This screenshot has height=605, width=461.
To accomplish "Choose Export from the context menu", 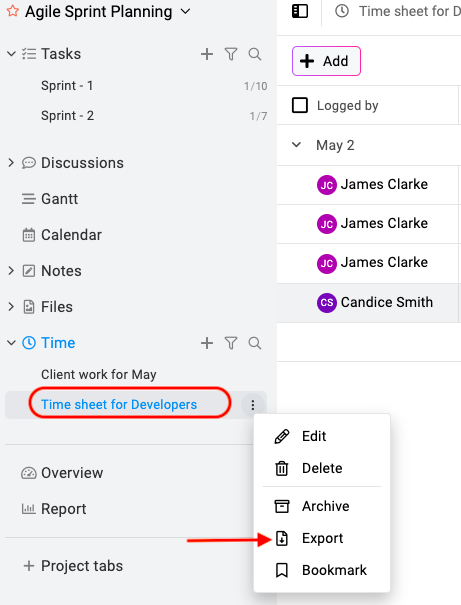I will point(322,538).
